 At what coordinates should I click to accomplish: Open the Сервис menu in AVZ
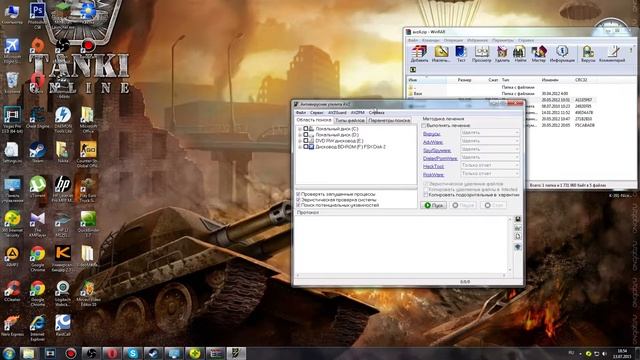(x=316, y=113)
